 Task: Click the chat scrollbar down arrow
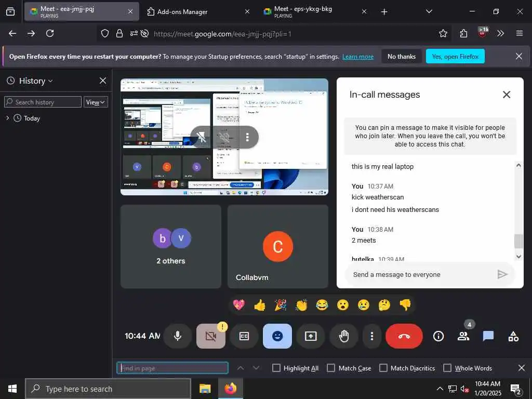point(518,257)
